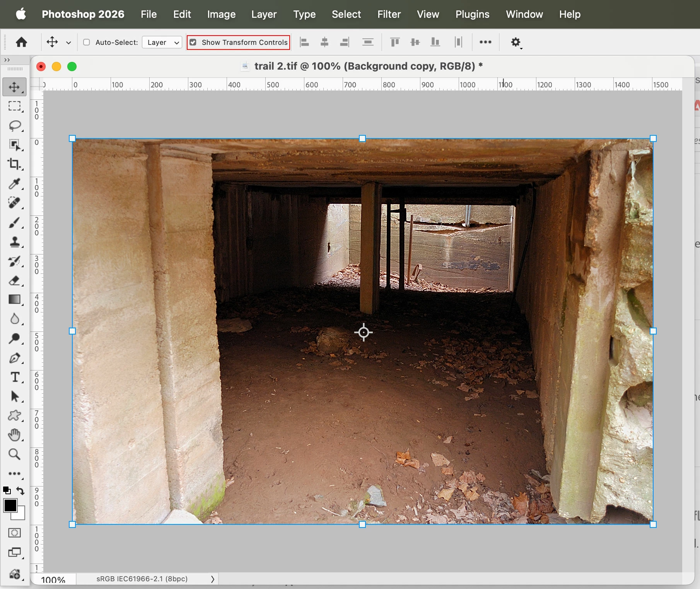Reset to default foreground and background colors
This screenshot has height=589, width=700.
(x=7, y=490)
